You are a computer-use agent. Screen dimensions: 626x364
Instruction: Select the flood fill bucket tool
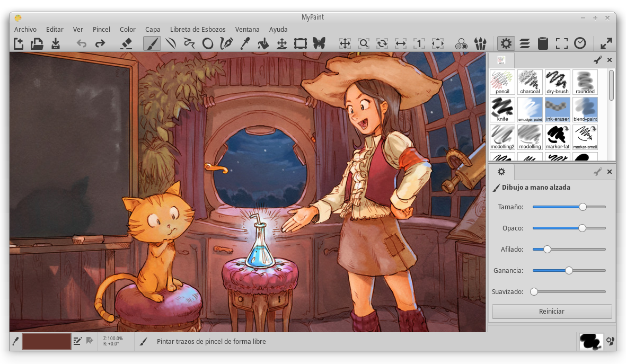point(263,43)
